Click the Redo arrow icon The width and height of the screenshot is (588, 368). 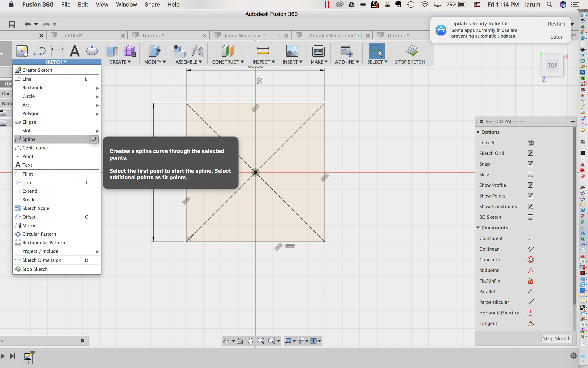coord(46,24)
